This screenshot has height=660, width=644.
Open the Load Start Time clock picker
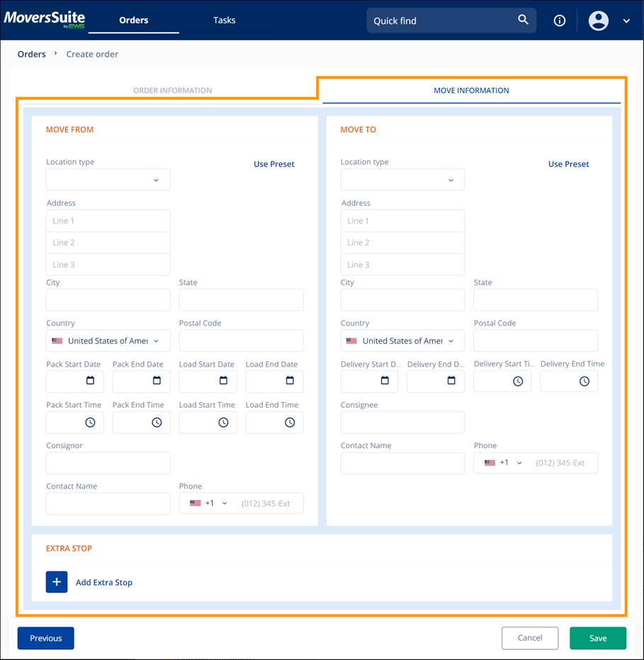tap(224, 423)
